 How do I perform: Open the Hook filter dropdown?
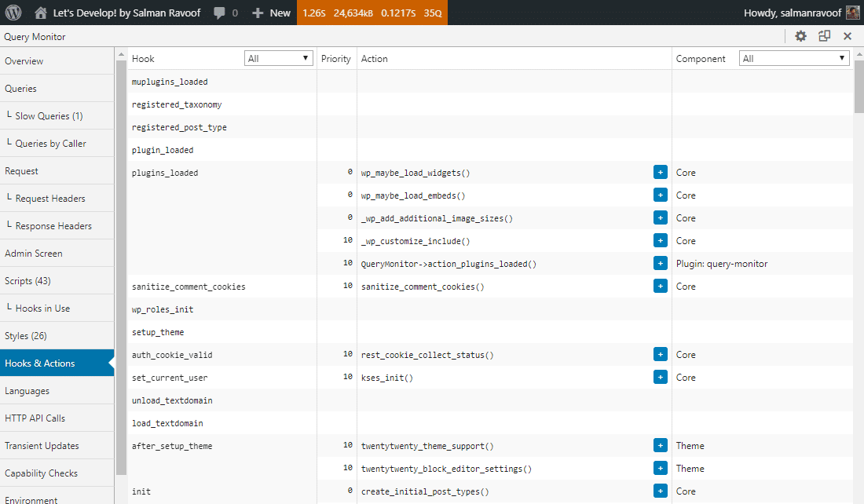click(x=278, y=57)
